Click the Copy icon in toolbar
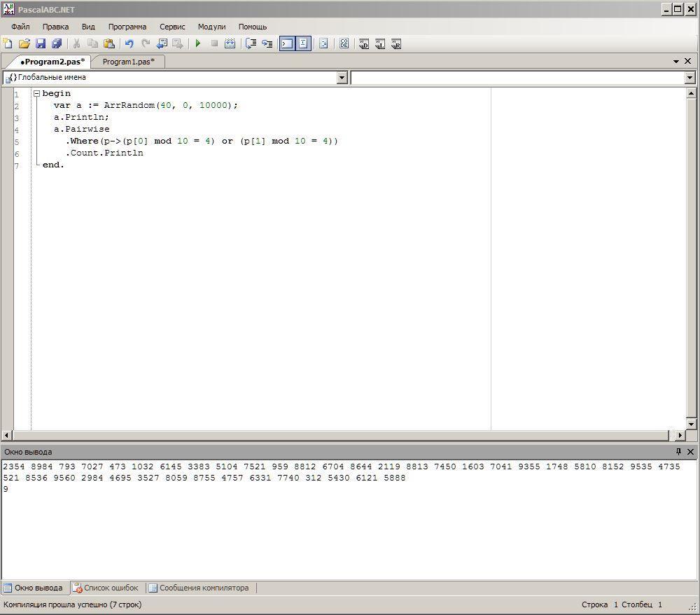This screenshot has width=700, height=615. (x=93, y=43)
